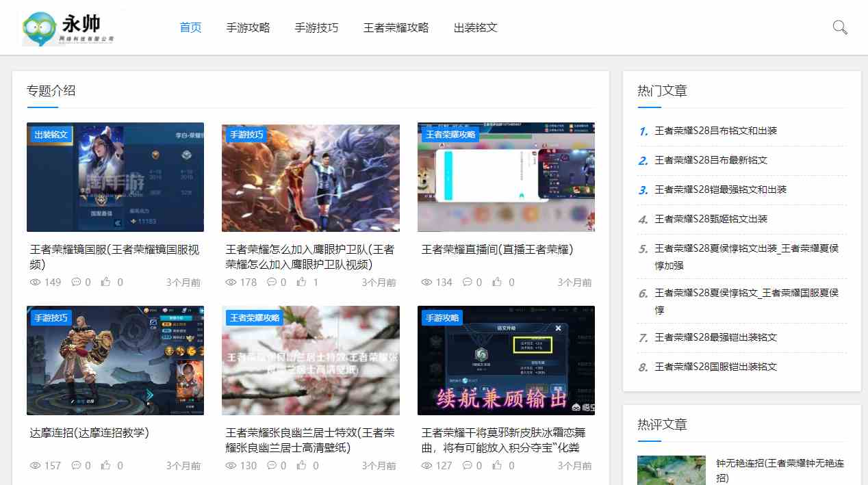Read article 王者荣耀S28最强铠出装铭文

point(715,337)
